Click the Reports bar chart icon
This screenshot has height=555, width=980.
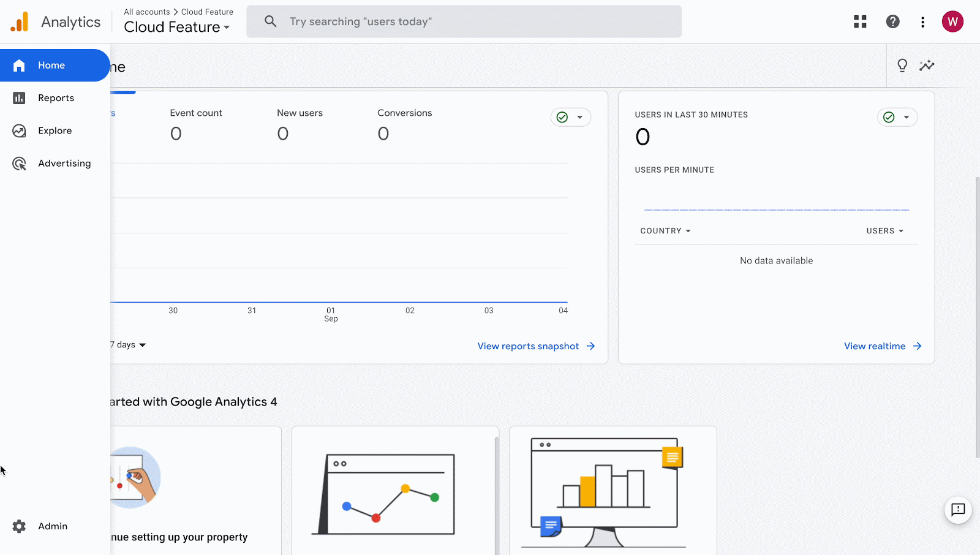pyautogui.click(x=19, y=98)
